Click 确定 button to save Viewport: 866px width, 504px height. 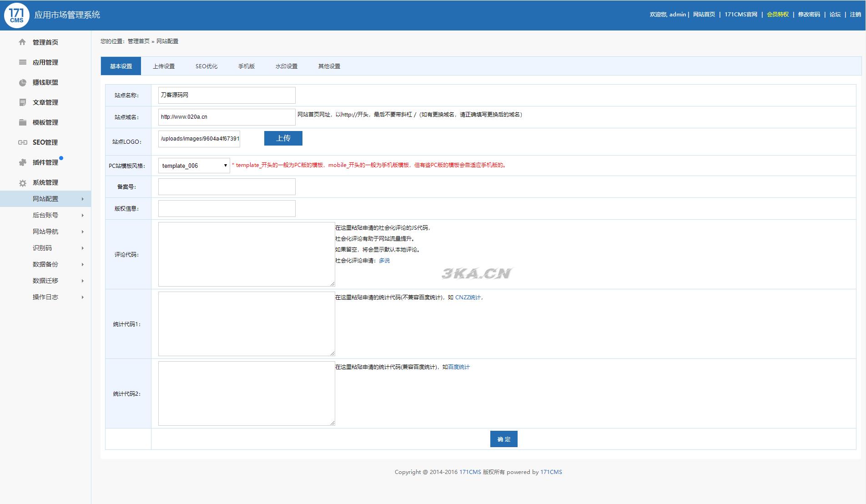[x=504, y=439]
